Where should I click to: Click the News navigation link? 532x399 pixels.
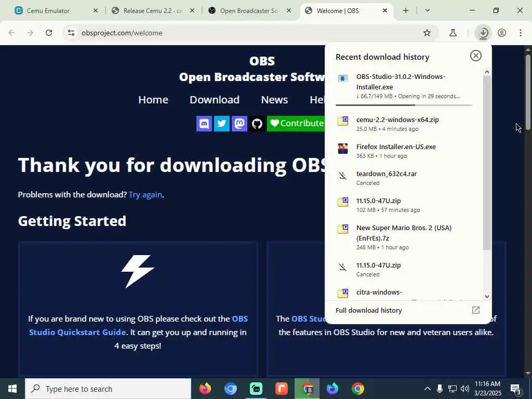[274, 100]
